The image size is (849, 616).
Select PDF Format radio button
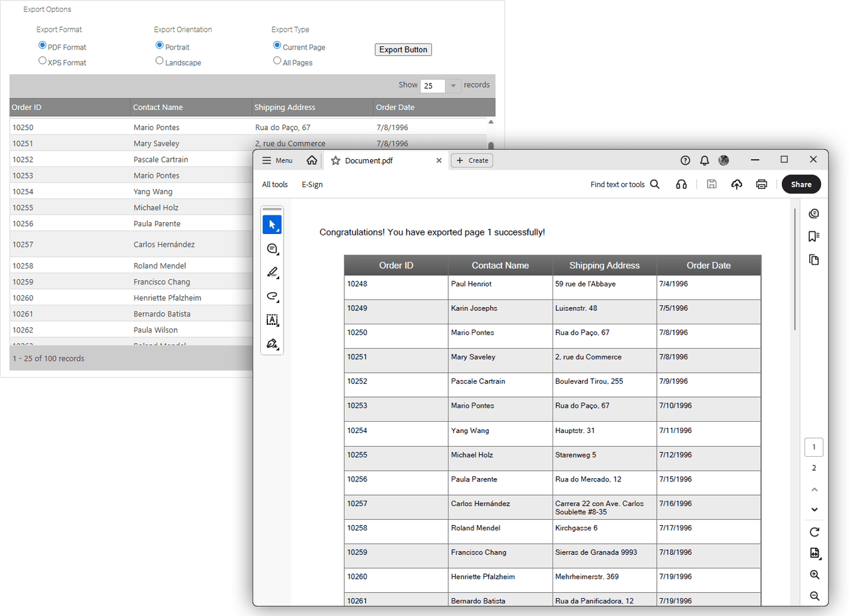click(x=42, y=45)
